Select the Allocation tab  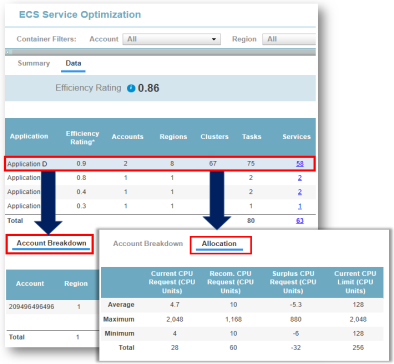click(x=219, y=244)
